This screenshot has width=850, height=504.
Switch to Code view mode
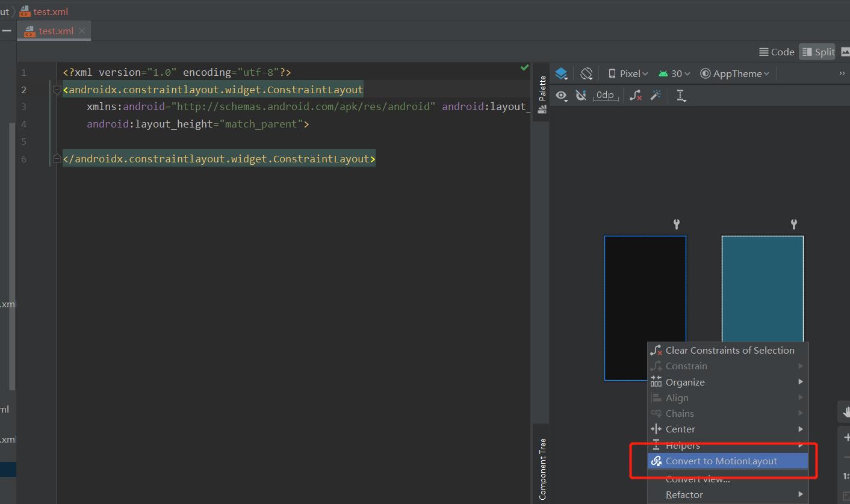pos(777,52)
